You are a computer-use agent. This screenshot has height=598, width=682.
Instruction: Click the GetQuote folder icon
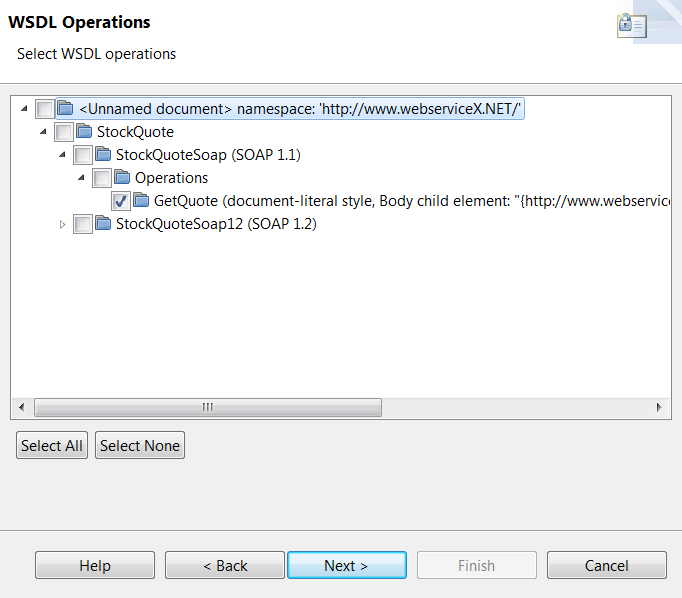141,200
